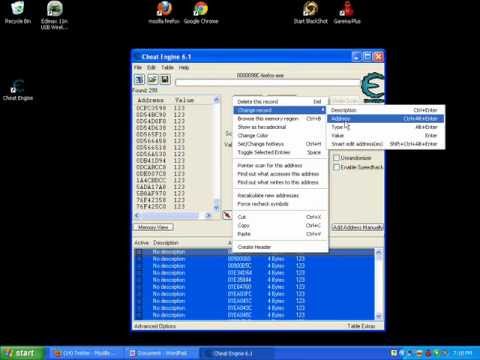
Task: Open Table Extras at window bottom
Action: pos(361,326)
